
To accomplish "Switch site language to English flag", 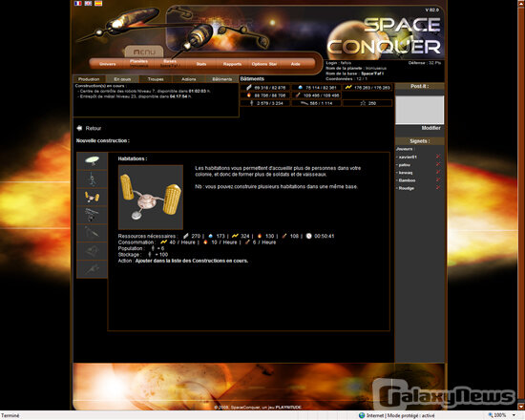I will [x=88, y=3].
